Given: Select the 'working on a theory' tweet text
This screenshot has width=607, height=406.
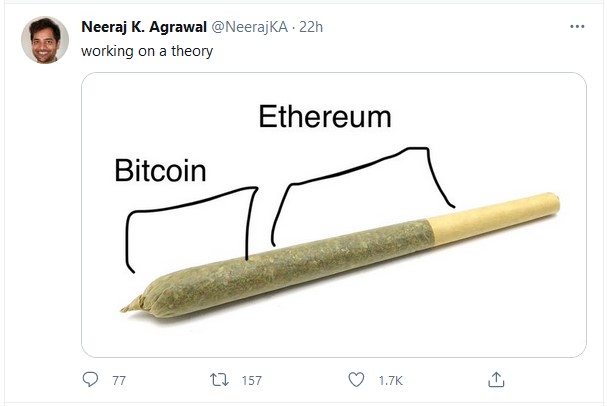Looking at the screenshot, I should tap(147, 51).
